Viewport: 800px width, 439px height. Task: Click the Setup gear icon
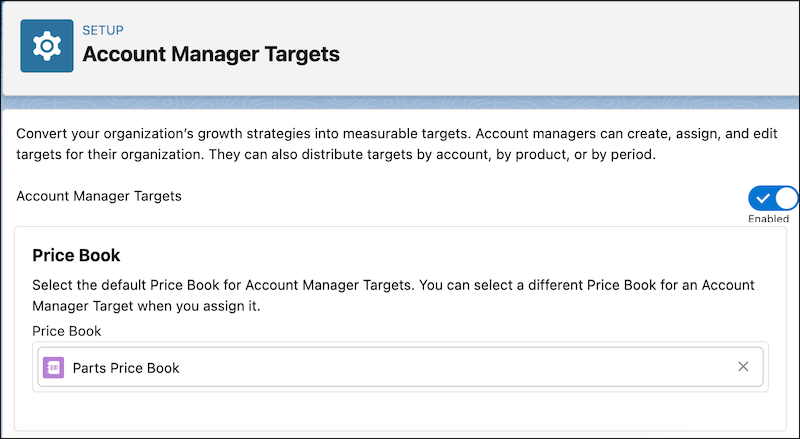(x=47, y=46)
